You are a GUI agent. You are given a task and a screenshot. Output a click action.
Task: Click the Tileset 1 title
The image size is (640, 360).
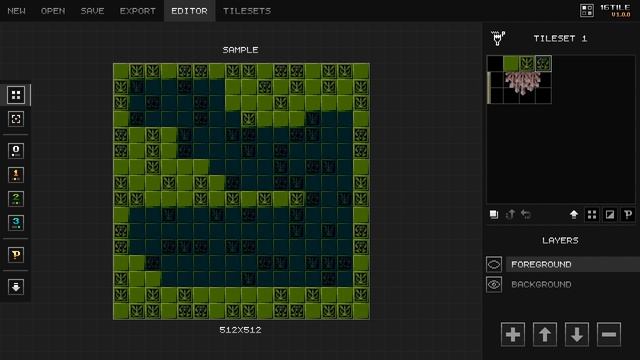560,38
